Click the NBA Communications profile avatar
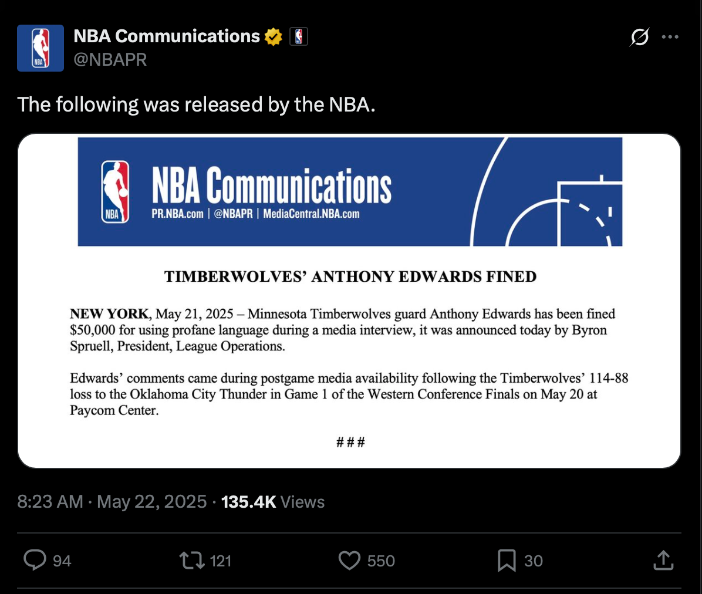The width and height of the screenshot is (702, 594). (41, 48)
